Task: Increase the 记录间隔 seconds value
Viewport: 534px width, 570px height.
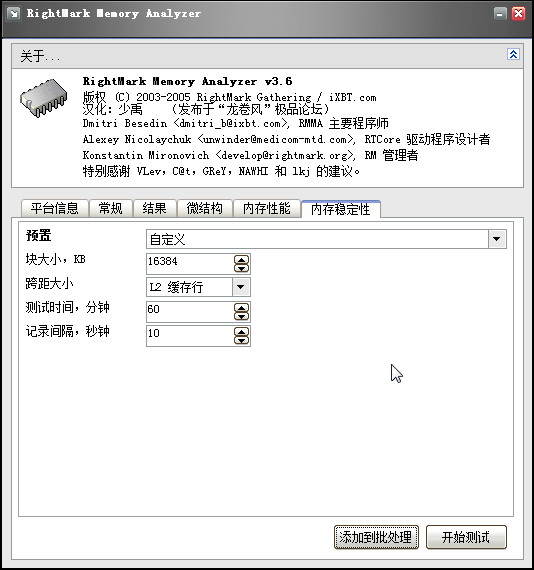Action: pyautogui.click(x=241, y=332)
